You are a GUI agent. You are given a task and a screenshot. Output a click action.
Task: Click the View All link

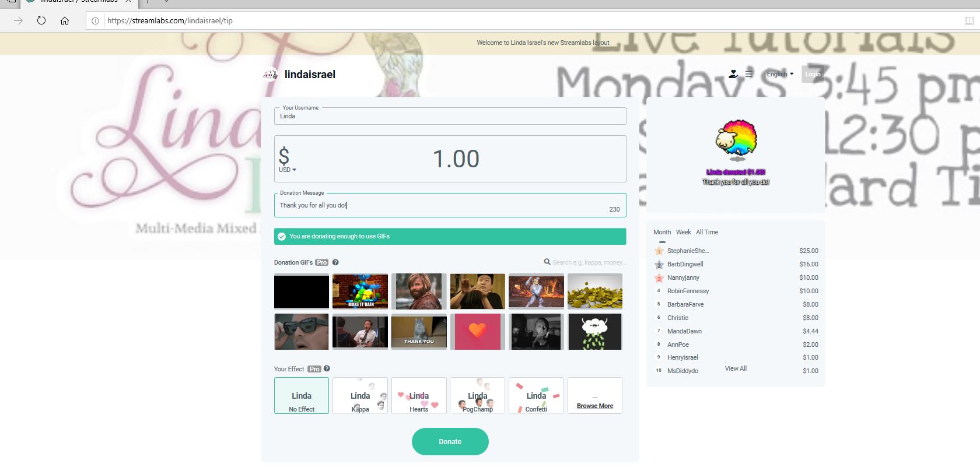(x=736, y=368)
